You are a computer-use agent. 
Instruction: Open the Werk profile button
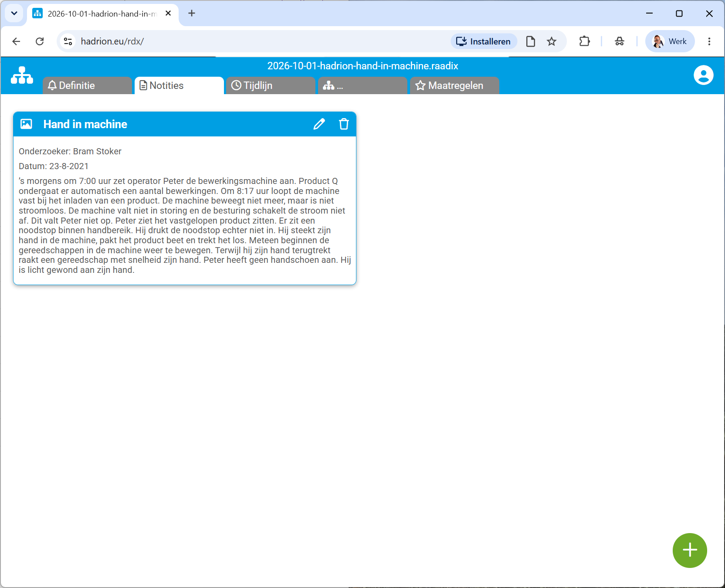coord(670,41)
